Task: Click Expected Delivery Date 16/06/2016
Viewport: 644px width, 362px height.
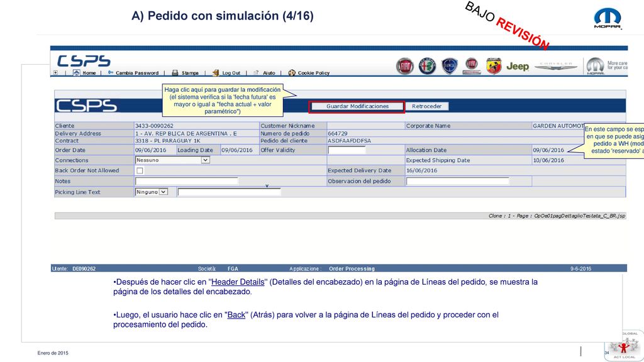Action: [x=422, y=170]
